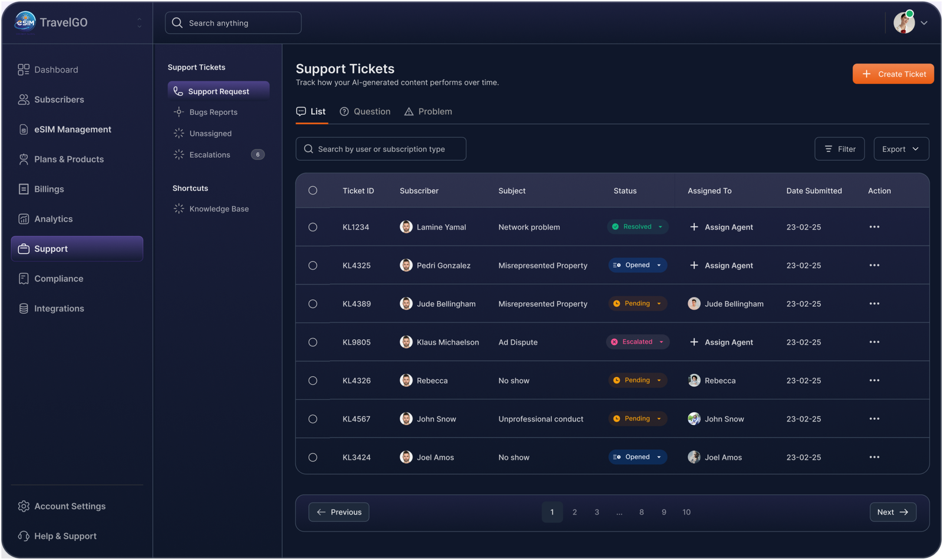Image resolution: width=943 pixels, height=560 pixels.
Task: Expand the profile menu chevron at top right
Action: (x=924, y=23)
